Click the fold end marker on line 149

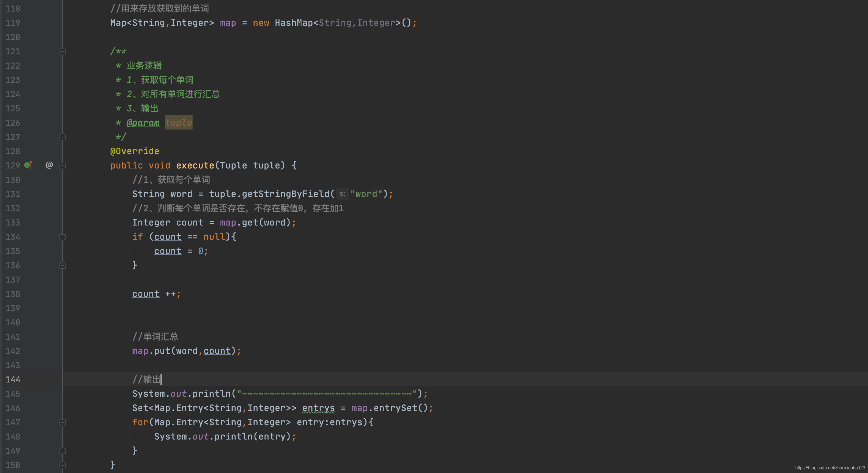pyautogui.click(x=62, y=451)
